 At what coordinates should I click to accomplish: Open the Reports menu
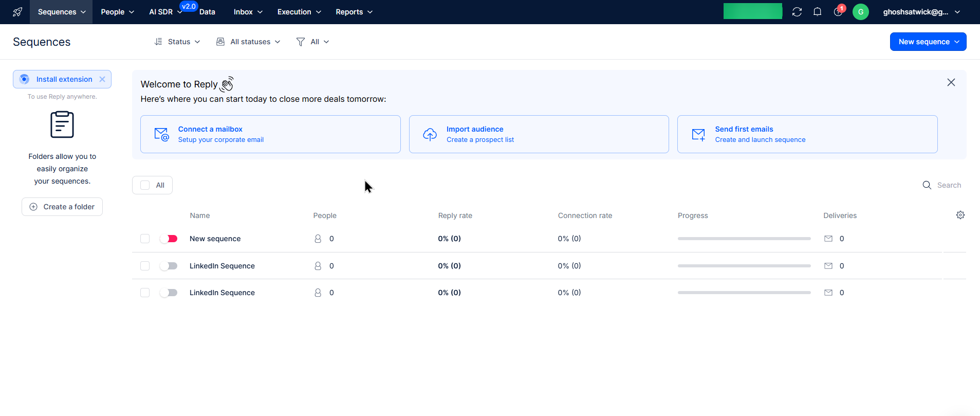pos(354,12)
